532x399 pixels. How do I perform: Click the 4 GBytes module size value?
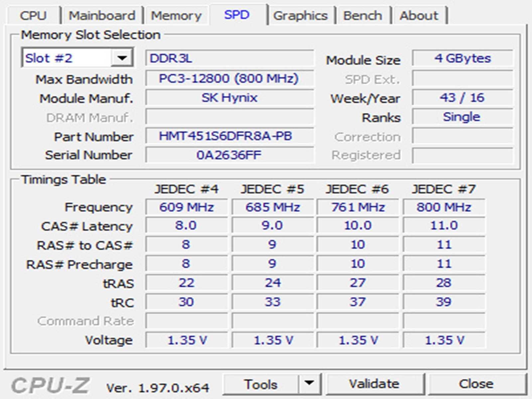click(x=463, y=58)
